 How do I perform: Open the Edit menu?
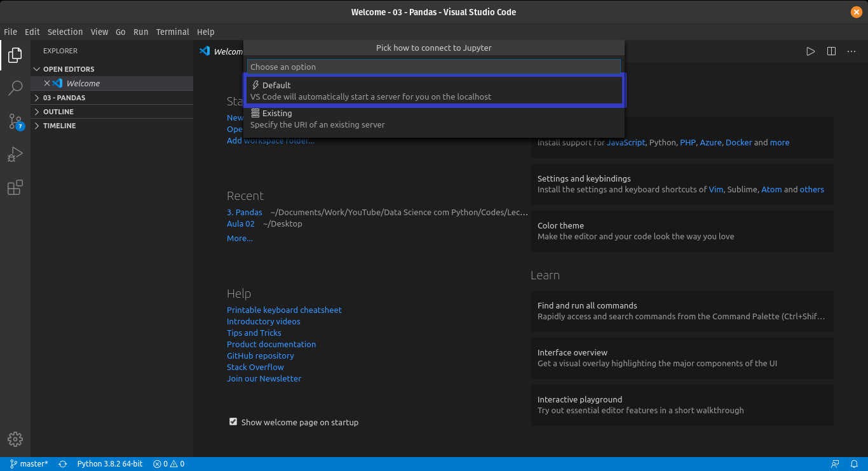[32, 32]
